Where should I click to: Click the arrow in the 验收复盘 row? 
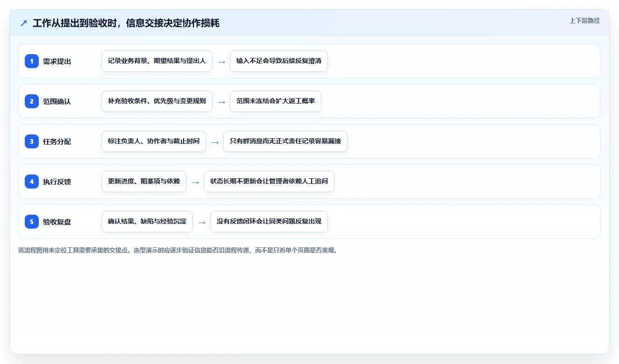[x=202, y=222]
